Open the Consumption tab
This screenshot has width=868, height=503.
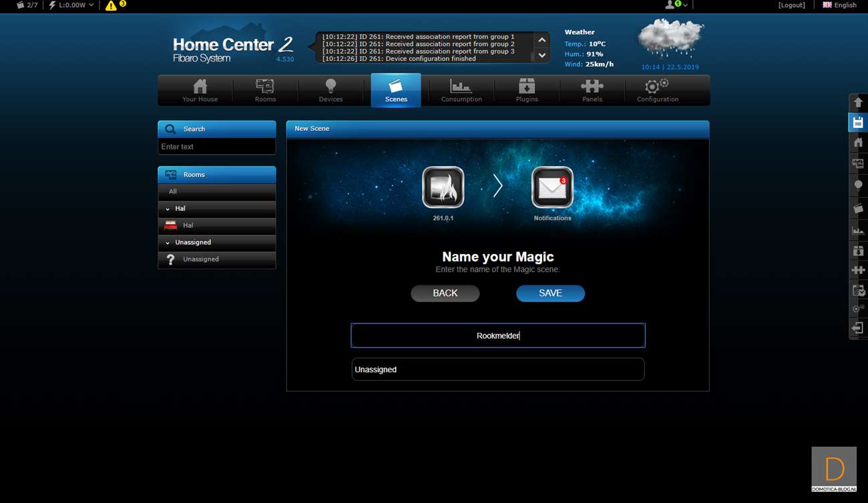coord(461,91)
